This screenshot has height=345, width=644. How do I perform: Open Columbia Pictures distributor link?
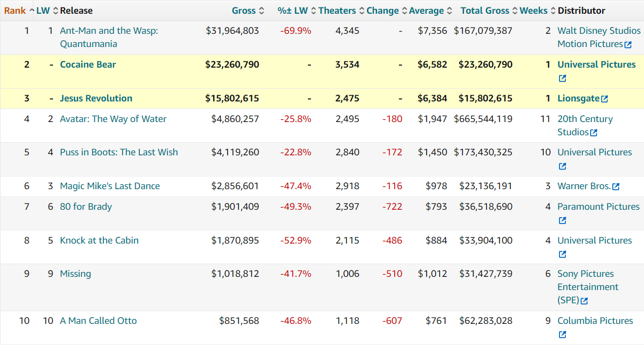click(x=595, y=321)
